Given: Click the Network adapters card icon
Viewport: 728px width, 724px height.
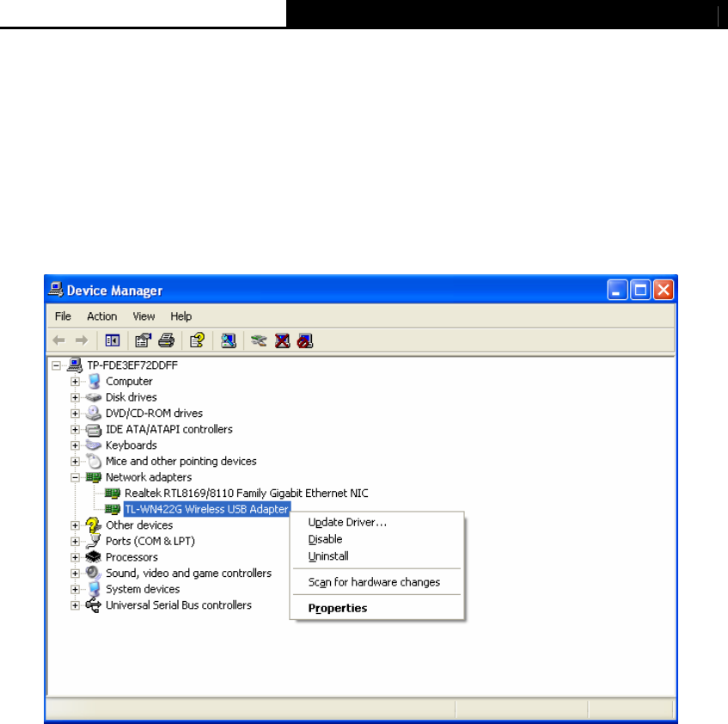Looking at the screenshot, I should [94, 477].
